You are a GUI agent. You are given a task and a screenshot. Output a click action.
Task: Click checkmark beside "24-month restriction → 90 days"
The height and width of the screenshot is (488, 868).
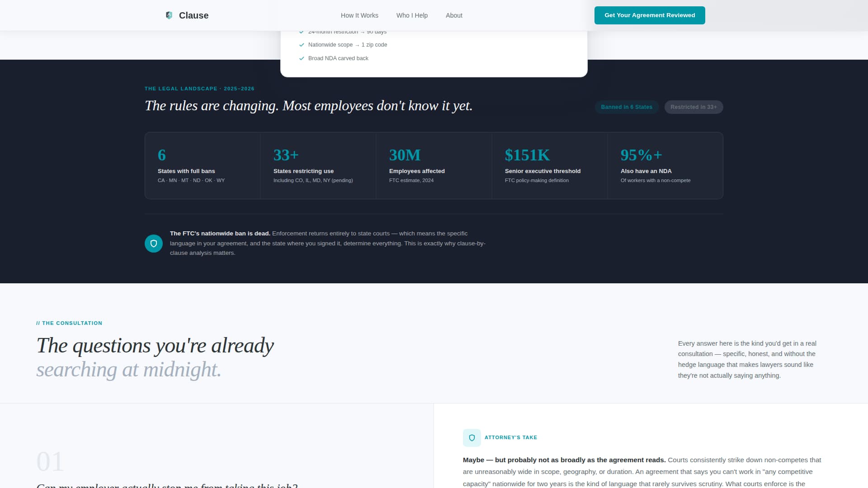pos(302,32)
